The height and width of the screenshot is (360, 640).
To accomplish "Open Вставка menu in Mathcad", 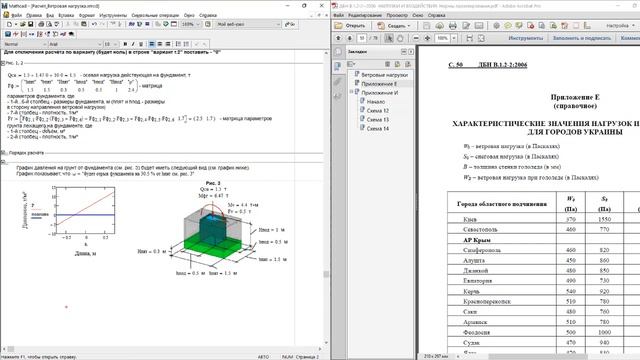I will [x=66, y=15].
